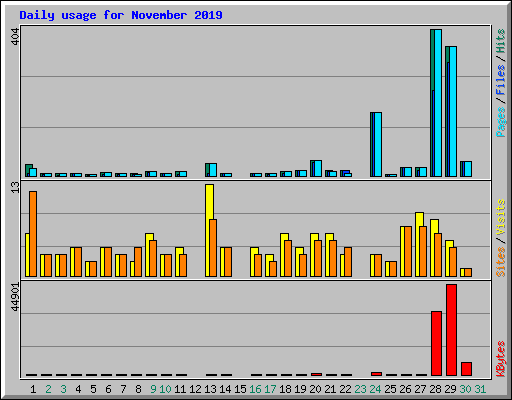
Task: Click the '44901' KBytes axis label
Action: click(x=15, y=297)
